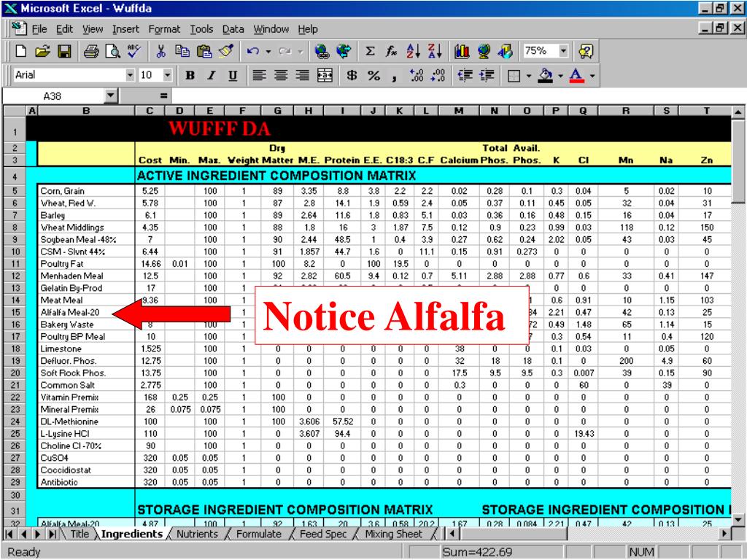Switch to the Formulate sheet tab

coord(259,534)
